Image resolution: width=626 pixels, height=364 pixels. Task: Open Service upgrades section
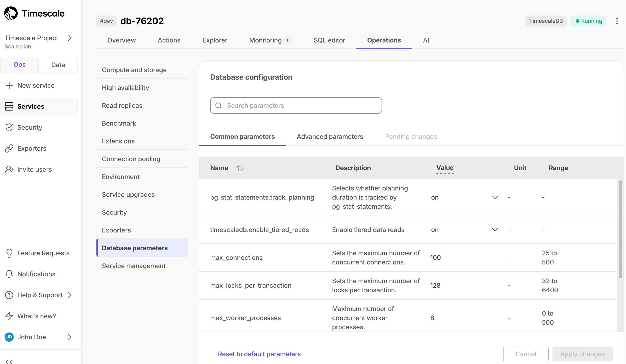tap(142, 194)
